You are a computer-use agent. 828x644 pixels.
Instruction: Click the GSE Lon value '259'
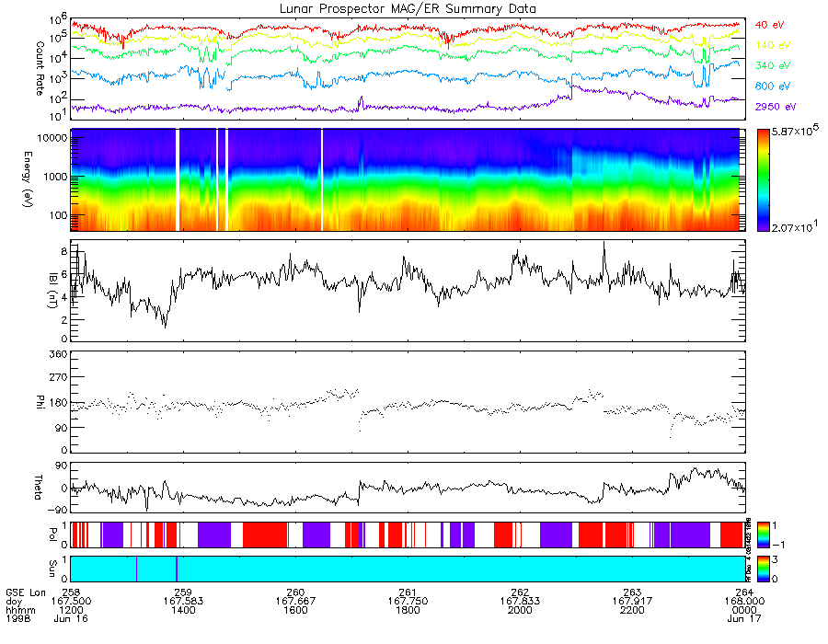(x=183, y=592)
